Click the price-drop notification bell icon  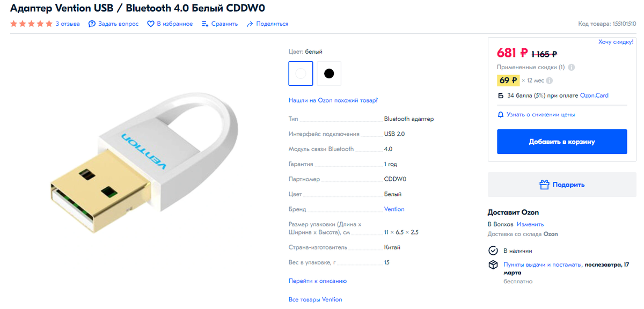pyautogui.click(x=501, y=115)
